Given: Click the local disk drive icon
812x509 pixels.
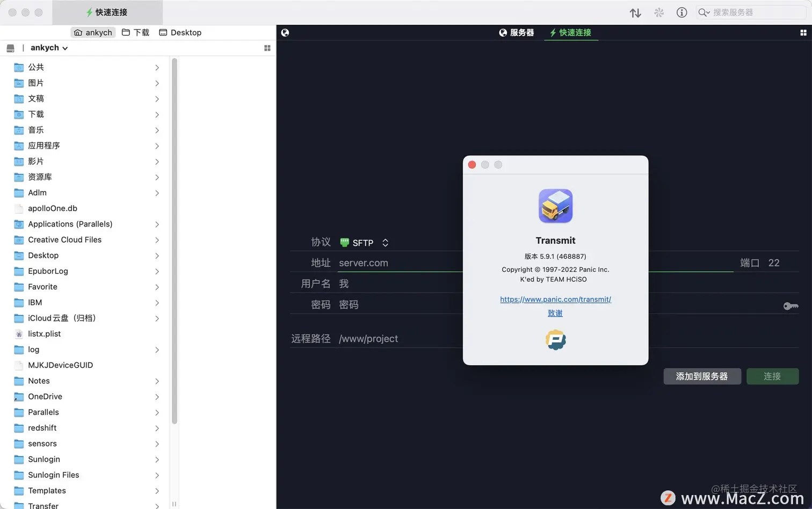Looking at the screenshot, I should 10,48.
